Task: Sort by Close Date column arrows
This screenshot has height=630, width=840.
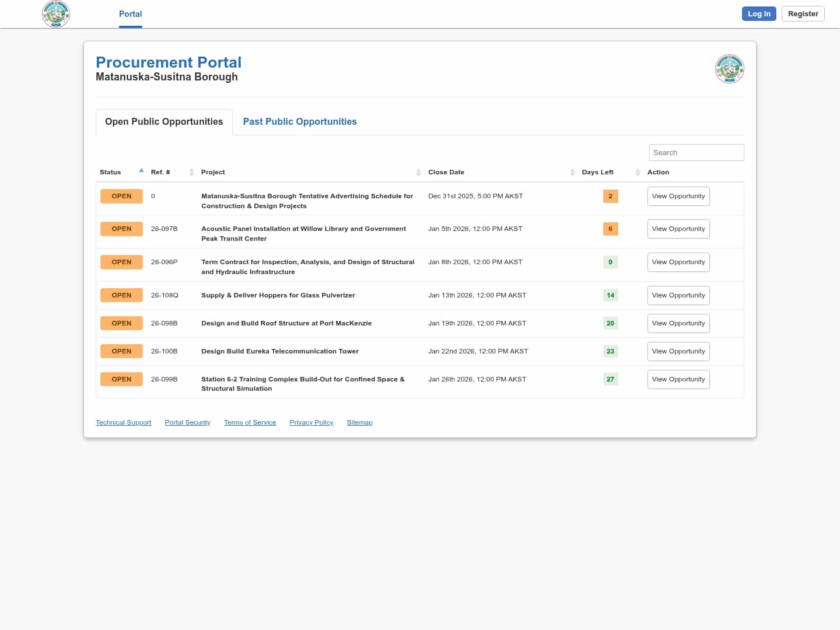Action: point(572,172)
